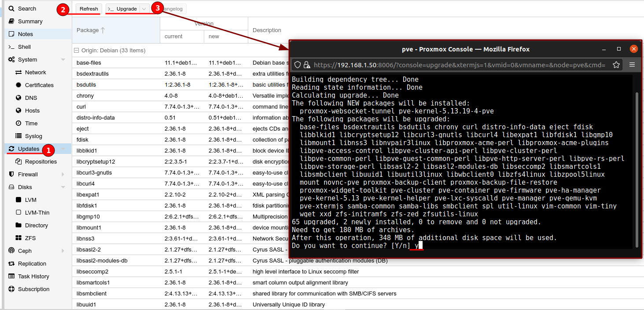The height and width of the screenshot is (310, 644).
Task: Click the Replication arrows icon
Action: [x=11, y=264]
